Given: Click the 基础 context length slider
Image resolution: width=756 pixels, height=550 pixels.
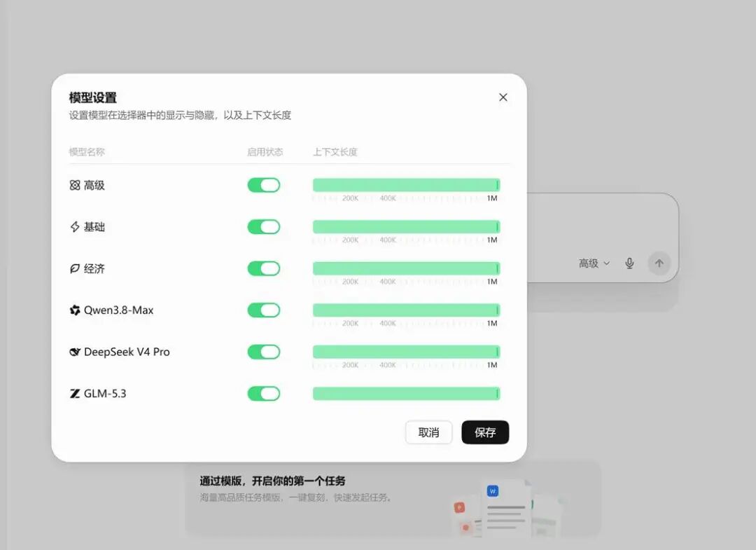Looking at the screenshot, I should pyautogui.click(x=407, y=227).
